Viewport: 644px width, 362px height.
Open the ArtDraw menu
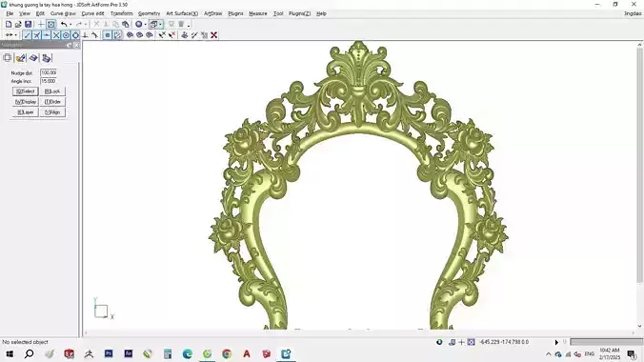213,13
